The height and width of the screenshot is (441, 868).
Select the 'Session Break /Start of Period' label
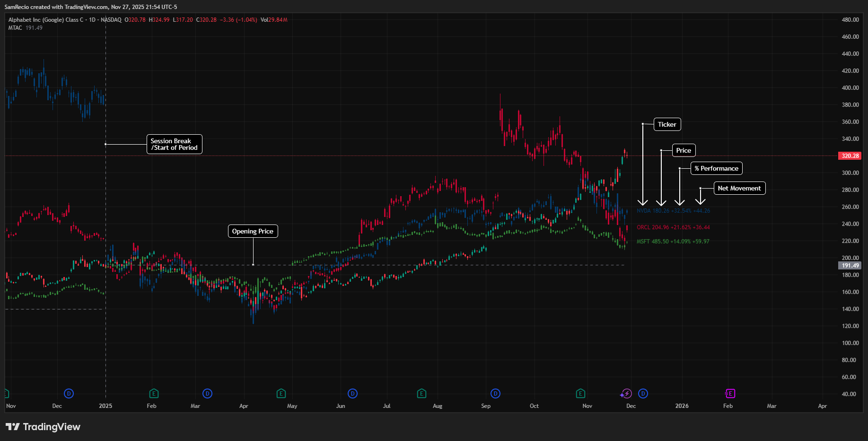(175, 144)
